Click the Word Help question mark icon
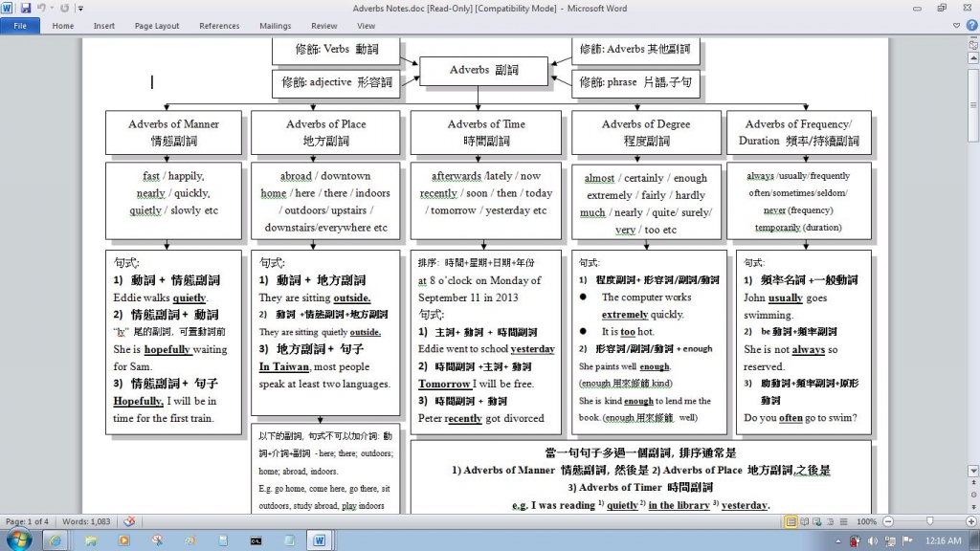Screen dimensions: 980x551 971,26
